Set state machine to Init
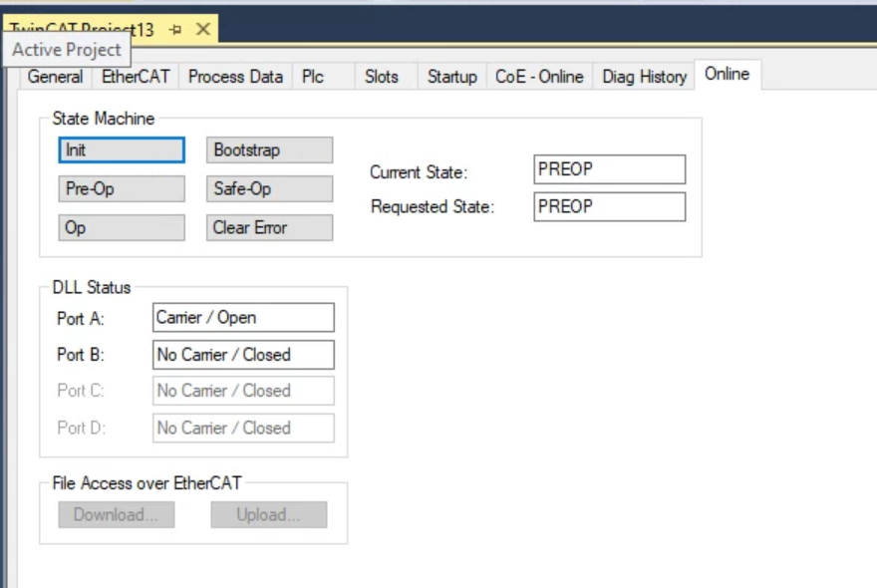The image size is (877, 588). pos(122,149)
